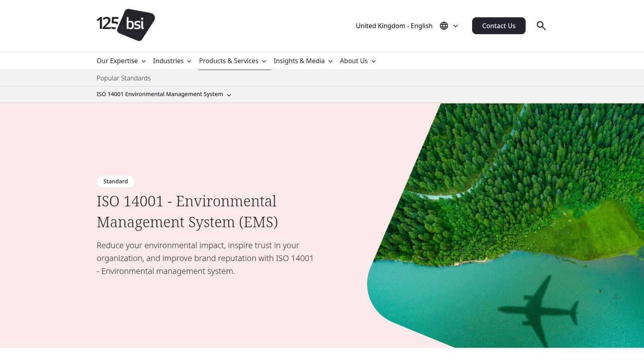Viewport: 644px width, 362px height.
Task: Open the search magnifier icon
Action: click(x=541, y=26)
